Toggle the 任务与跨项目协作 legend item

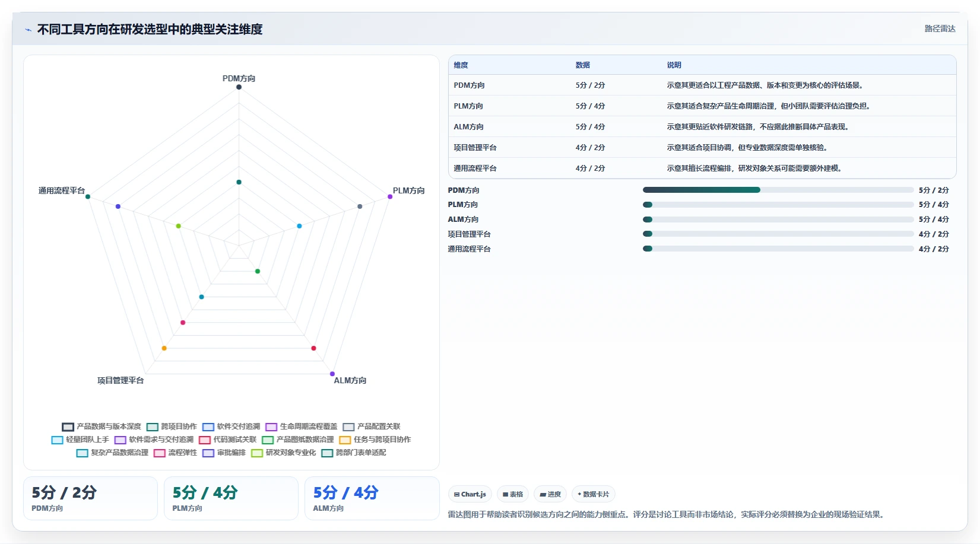pyautogui.click(x=375, y=440)
